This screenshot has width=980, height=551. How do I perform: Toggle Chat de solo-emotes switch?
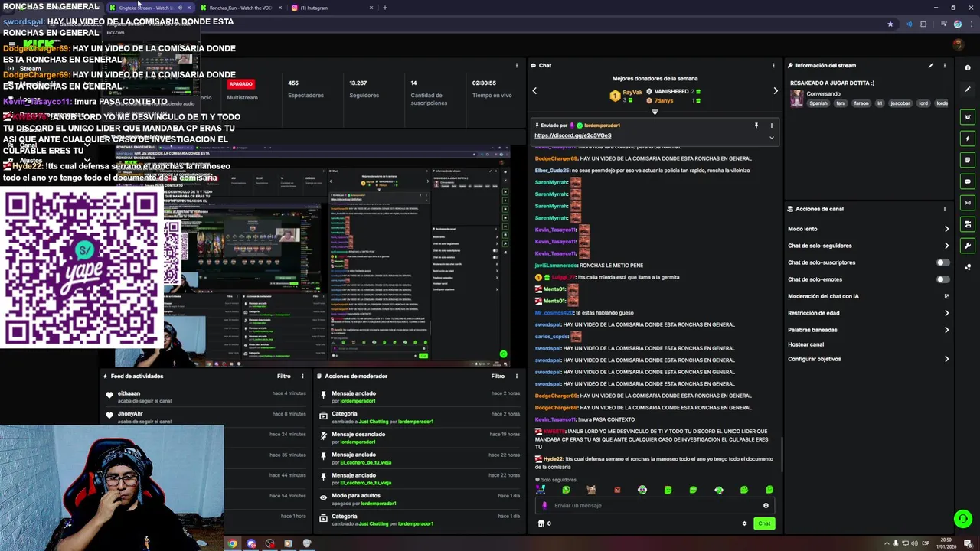coord(942,279)
